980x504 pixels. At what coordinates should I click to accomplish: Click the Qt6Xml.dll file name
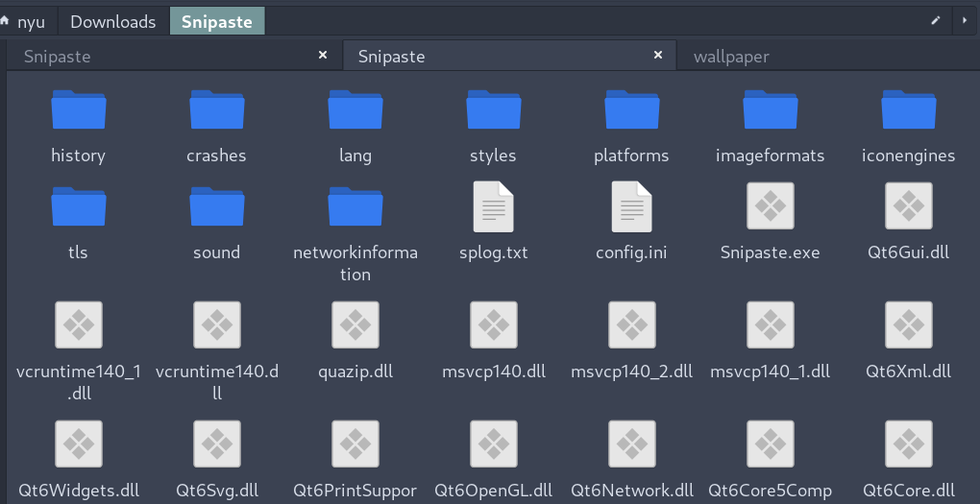pyautogui.click(x=908, y=371)
